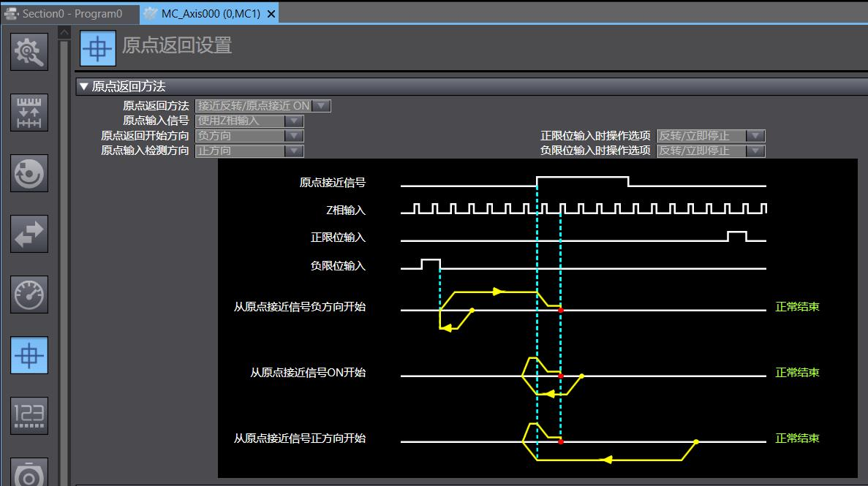Open the limit settings gauge icon
868x486 pixels.
[29, 295]
